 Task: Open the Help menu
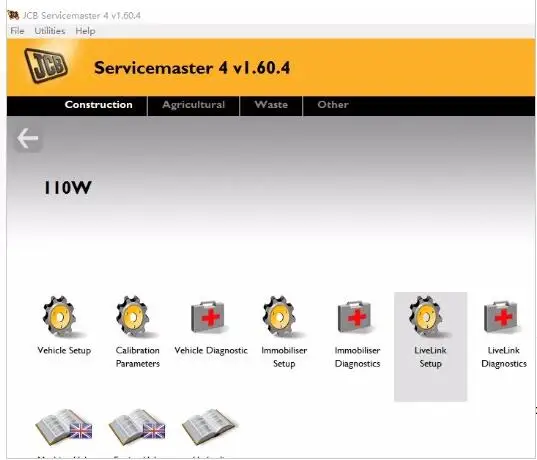click(85, 31)
